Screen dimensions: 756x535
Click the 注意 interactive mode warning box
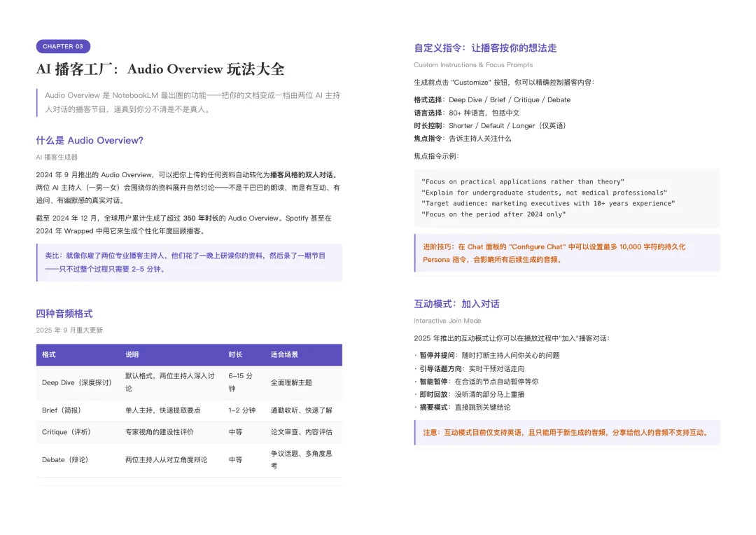click(567, 433)
